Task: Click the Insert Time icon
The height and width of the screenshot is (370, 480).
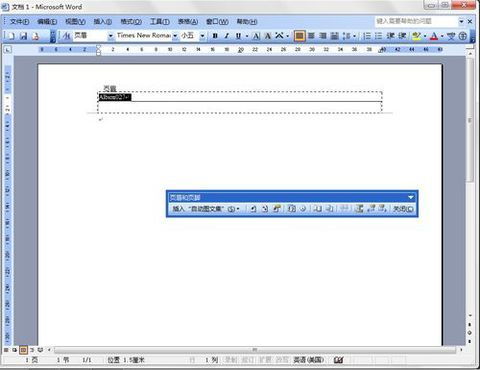Action: pyautogui.click(x=303, y=209)
